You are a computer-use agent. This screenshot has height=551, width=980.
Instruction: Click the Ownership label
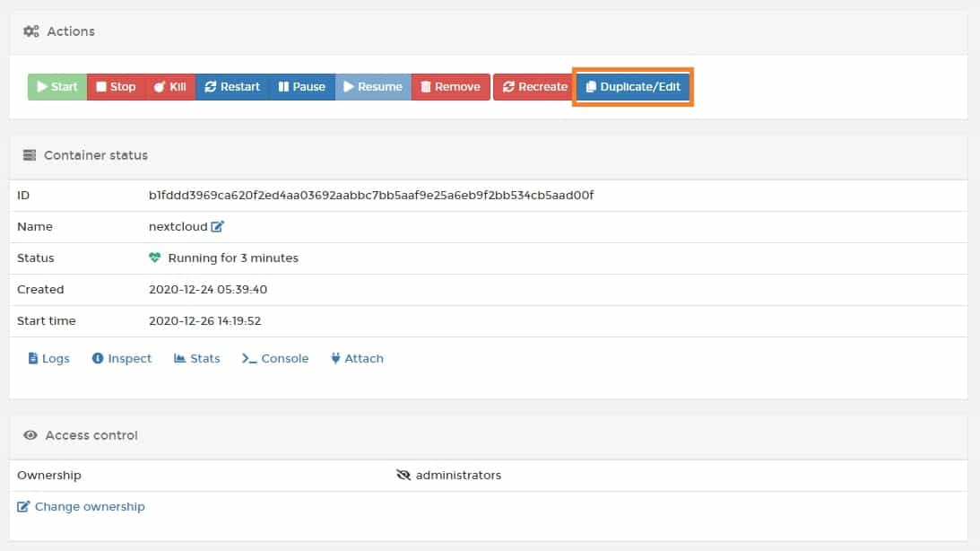[49, 476]
